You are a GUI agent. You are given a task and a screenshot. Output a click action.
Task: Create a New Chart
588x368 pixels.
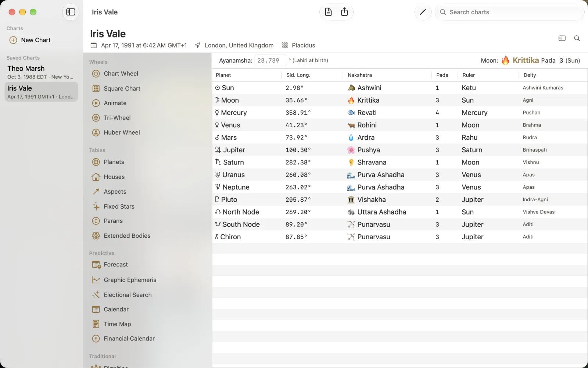pos(30,40)
